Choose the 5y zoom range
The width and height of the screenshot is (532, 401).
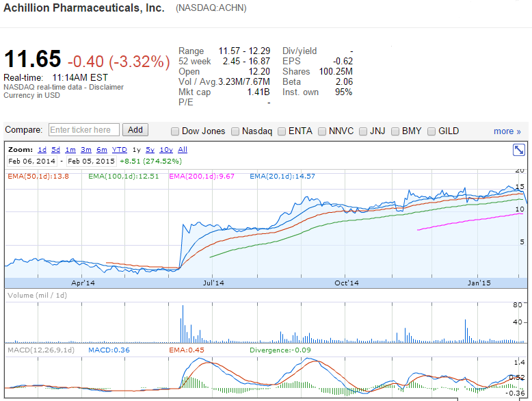click(150, 150)
